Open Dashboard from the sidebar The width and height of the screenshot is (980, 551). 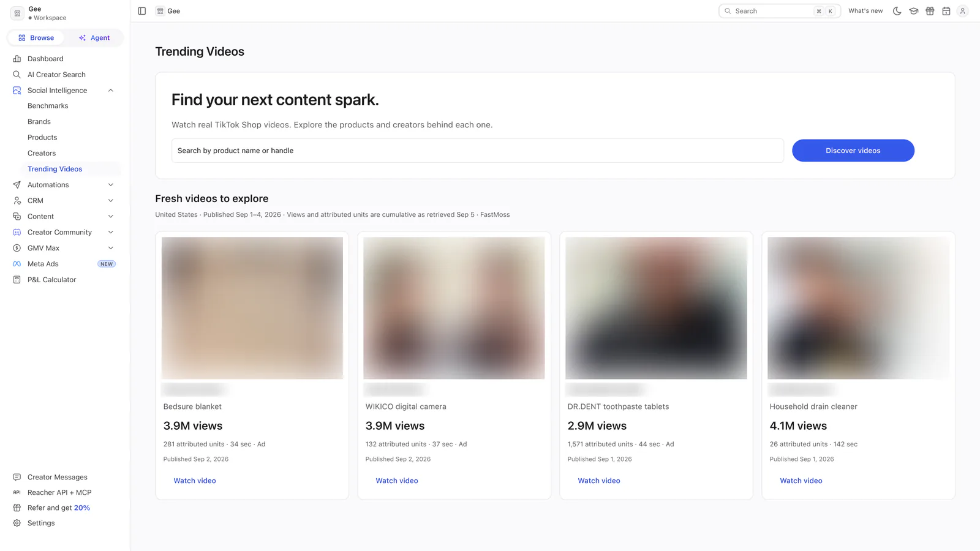click(45, 59)
